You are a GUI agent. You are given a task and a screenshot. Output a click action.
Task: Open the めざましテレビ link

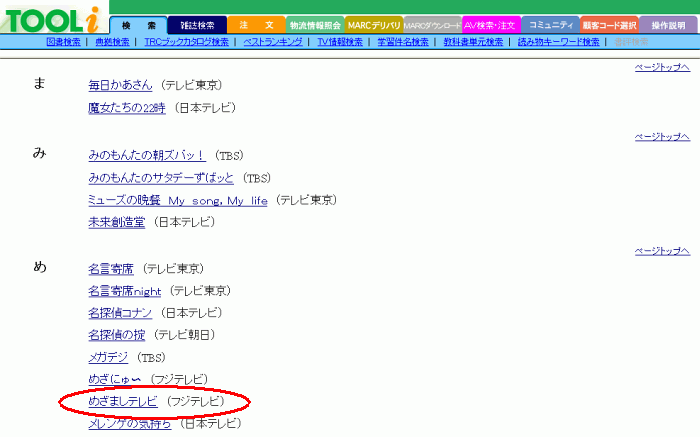pyautogui.click(x=123, y=401)
